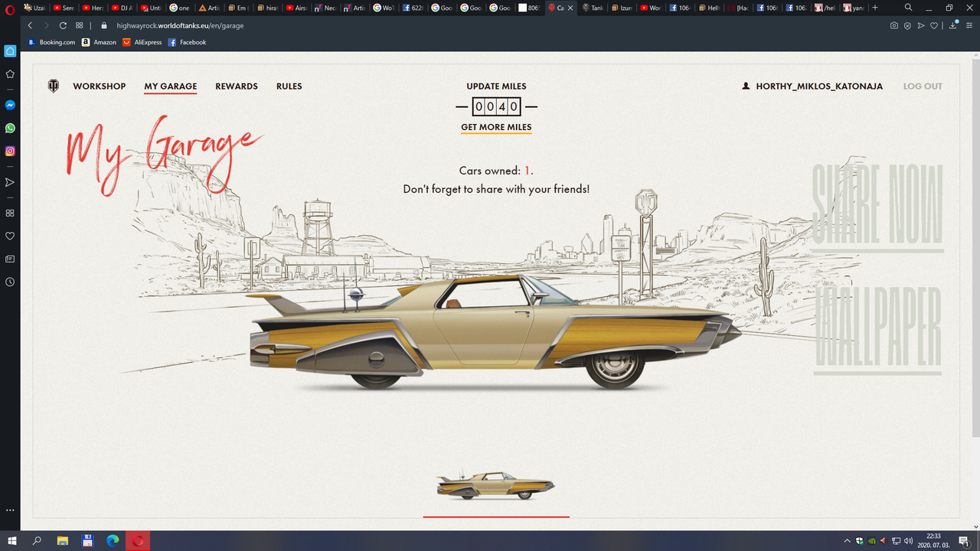The width and height of the screenshot is (980, 551).
Task: Open notification center in taskbar
Action: tap(963, 541)
